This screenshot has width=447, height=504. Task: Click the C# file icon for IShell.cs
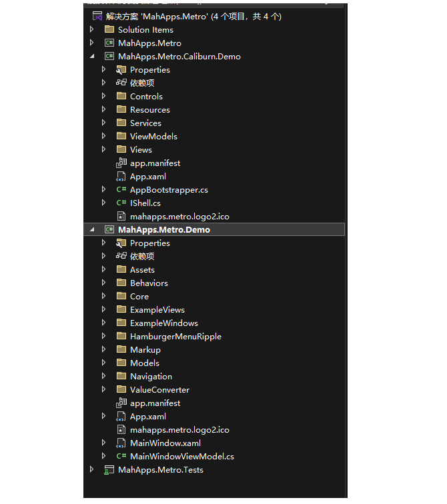tap(121, 203)
